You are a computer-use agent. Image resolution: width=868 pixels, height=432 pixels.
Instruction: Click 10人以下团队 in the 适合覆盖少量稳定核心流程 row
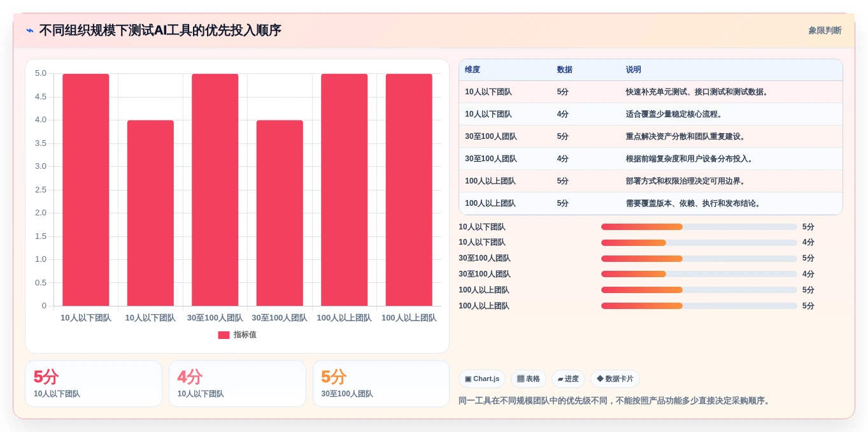coord(488,114)
